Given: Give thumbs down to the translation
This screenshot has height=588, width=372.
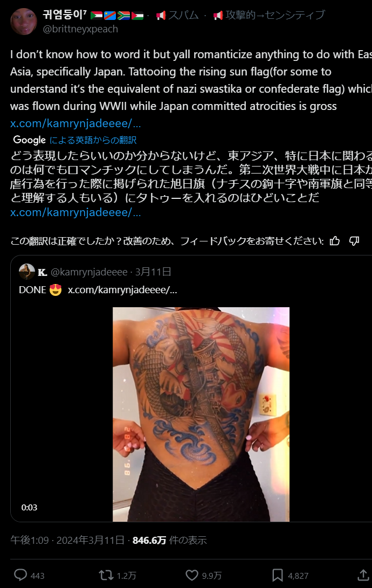Looking at the screenshot, I should (354, 241).
